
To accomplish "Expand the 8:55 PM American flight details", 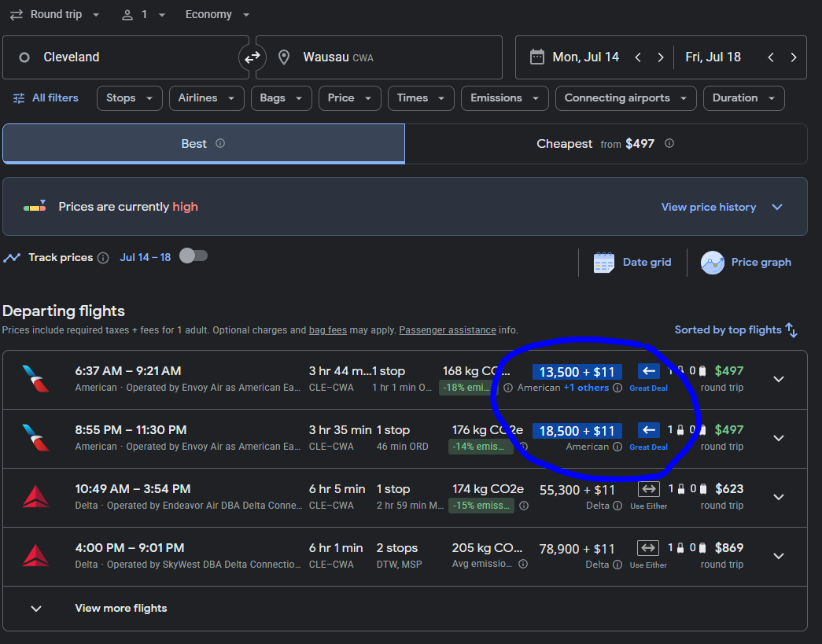I will tap(779, 438).
